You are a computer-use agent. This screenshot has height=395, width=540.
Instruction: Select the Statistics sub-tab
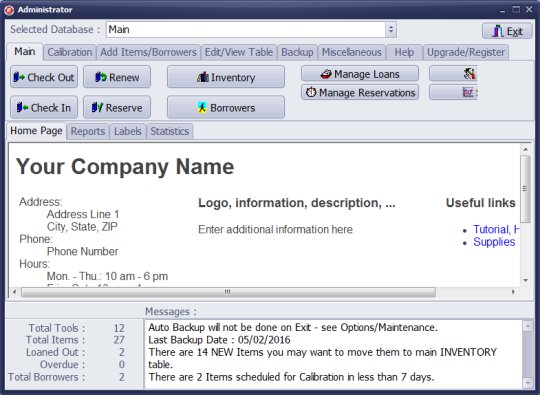pos(169,132)
